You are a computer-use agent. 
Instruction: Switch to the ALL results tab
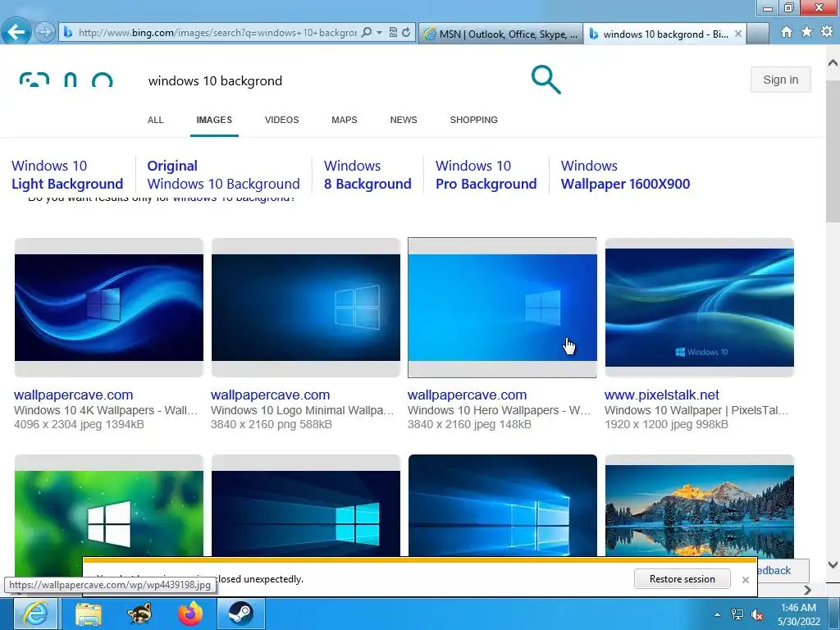(155, 120)
